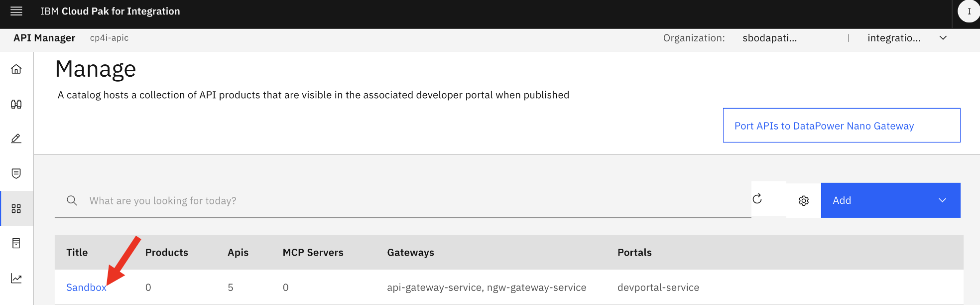Click the Apis count 5
The width and height of the screenshot is (980, 305).
(231, 288)
